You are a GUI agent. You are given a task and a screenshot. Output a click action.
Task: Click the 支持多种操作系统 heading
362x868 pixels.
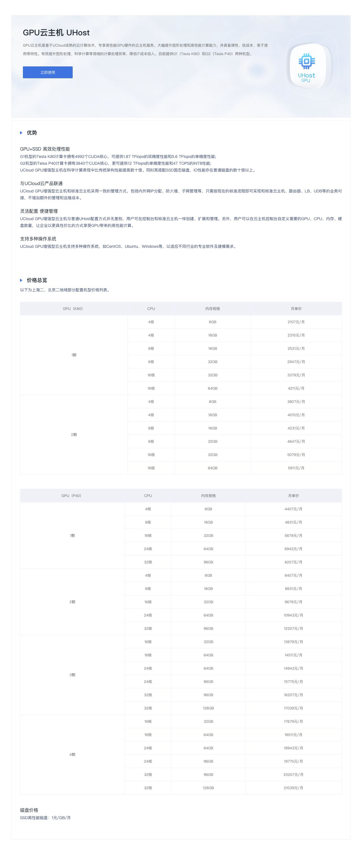click(38, 239)
